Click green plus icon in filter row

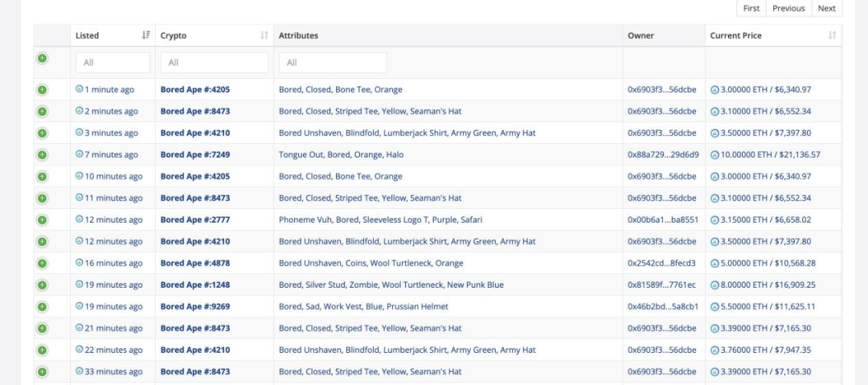tap(42, 58)
